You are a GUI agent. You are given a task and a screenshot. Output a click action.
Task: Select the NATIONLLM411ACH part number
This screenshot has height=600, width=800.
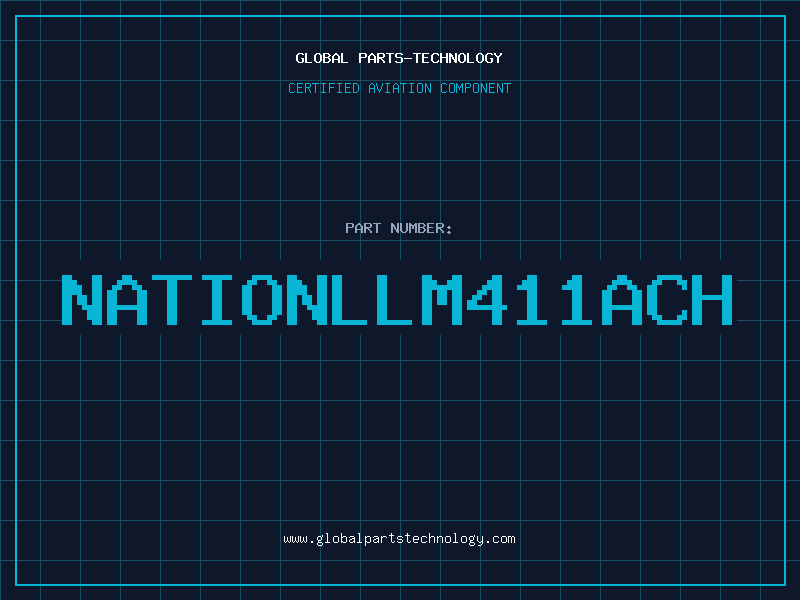click(x=397, y=300)
